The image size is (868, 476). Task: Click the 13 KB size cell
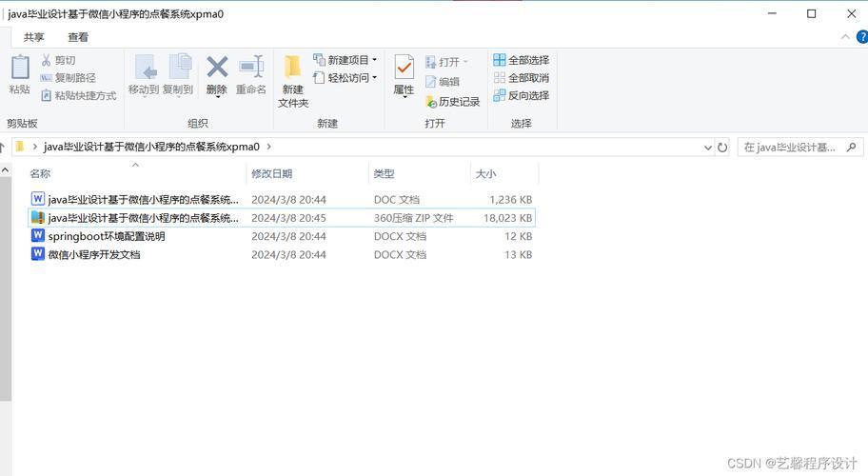click(518, 254)
